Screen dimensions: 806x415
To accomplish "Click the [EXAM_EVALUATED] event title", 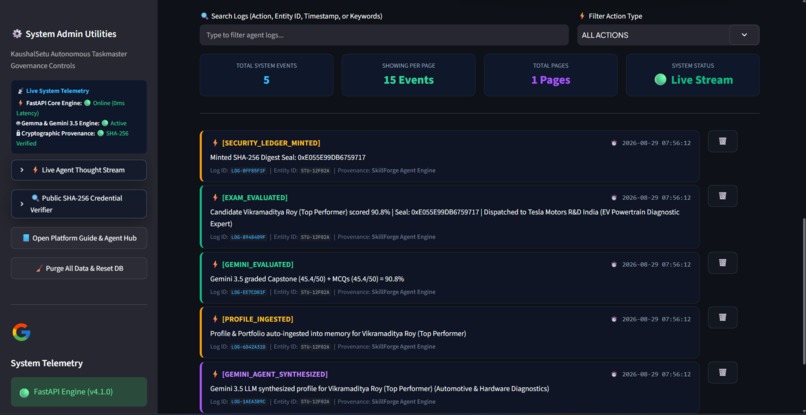I will pyautogui.click(x=254, y=197).
